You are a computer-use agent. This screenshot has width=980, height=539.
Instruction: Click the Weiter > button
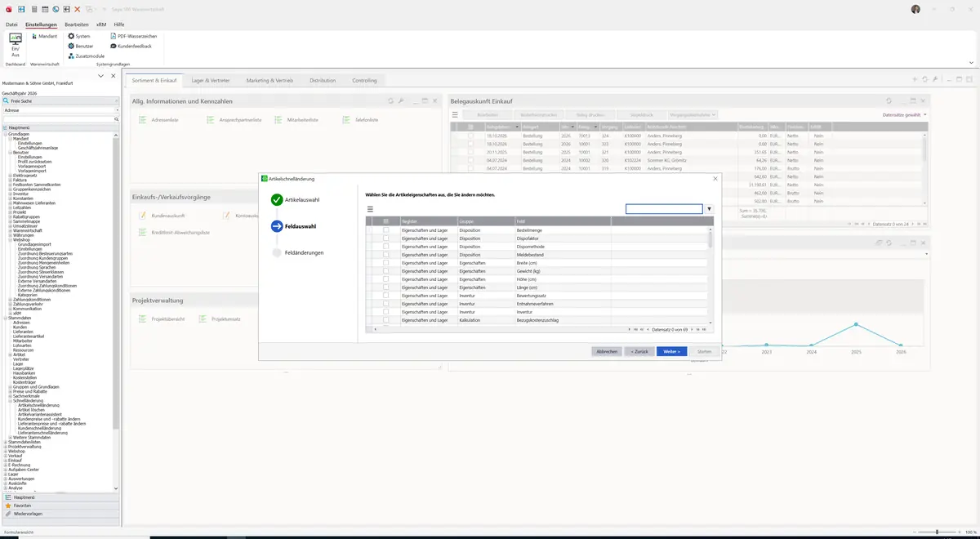[672, 351]
